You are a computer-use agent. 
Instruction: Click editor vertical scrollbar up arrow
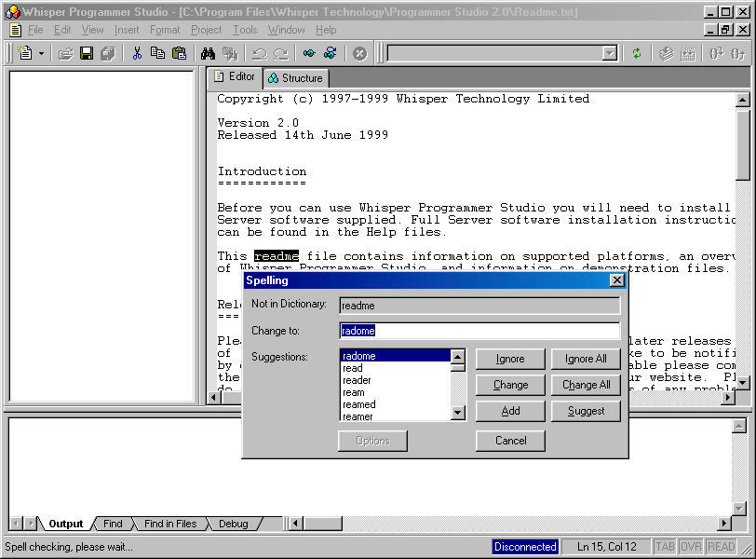pos(743,100)
